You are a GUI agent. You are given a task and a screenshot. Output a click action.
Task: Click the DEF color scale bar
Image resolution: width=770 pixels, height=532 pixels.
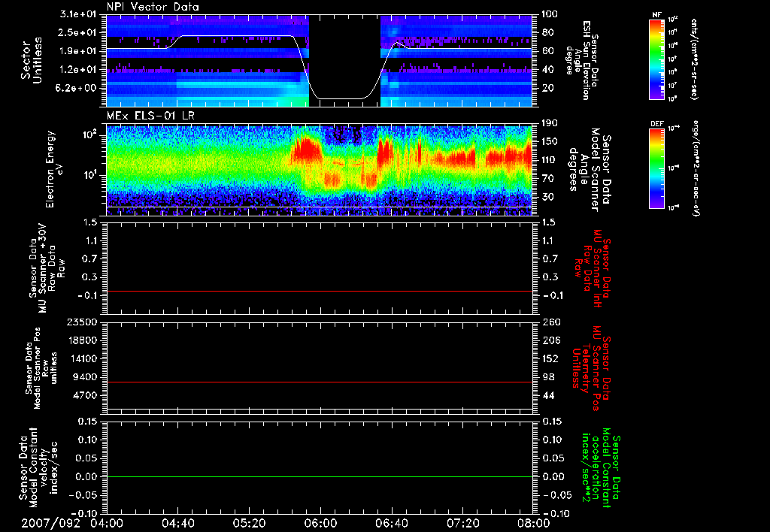657,168
